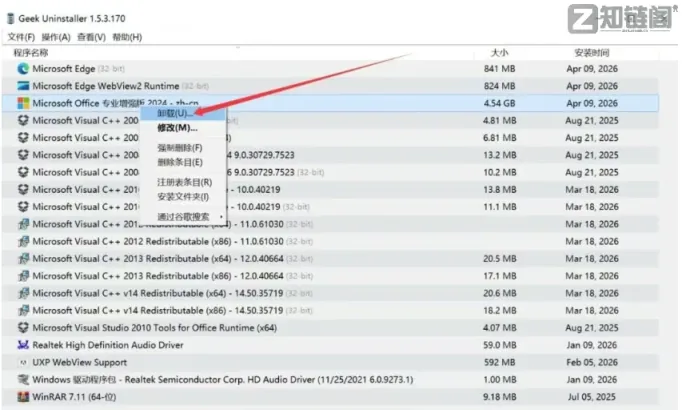Select Realtek High Definition Audio Driver name
Image resolution: width=682 pixels, height=410 pixels.
pos(108,345)
